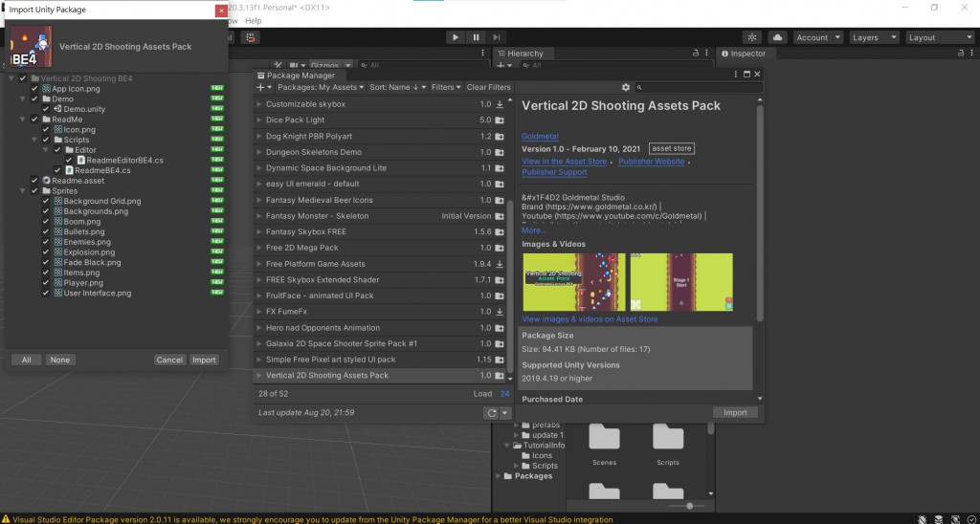Open the Account dropdown
This screenshot has height=524, width=980.
pyautogui.click(x=819, y=37)
